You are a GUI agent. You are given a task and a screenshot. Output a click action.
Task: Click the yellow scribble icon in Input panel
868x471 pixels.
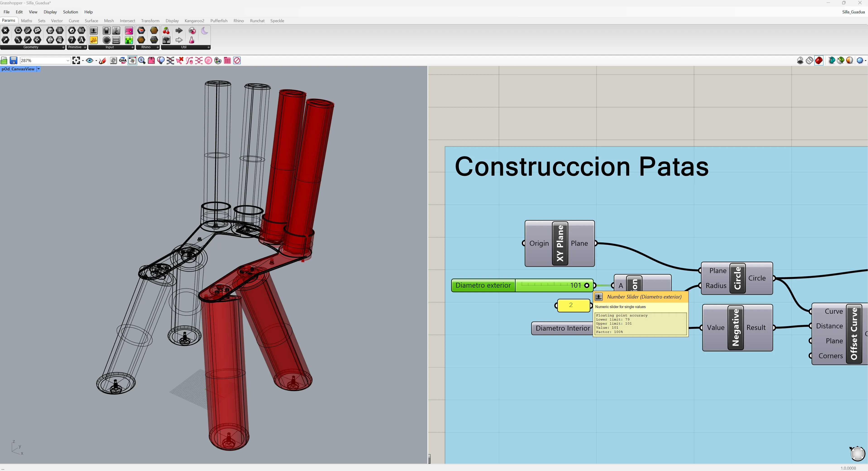(94, 40)
